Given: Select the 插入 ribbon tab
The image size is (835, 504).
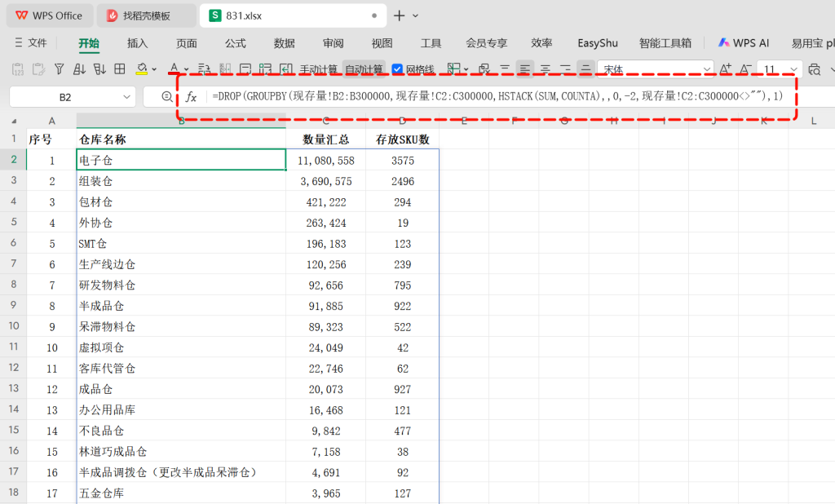Looking at the screenshot, I should click(x=137, y=43).
